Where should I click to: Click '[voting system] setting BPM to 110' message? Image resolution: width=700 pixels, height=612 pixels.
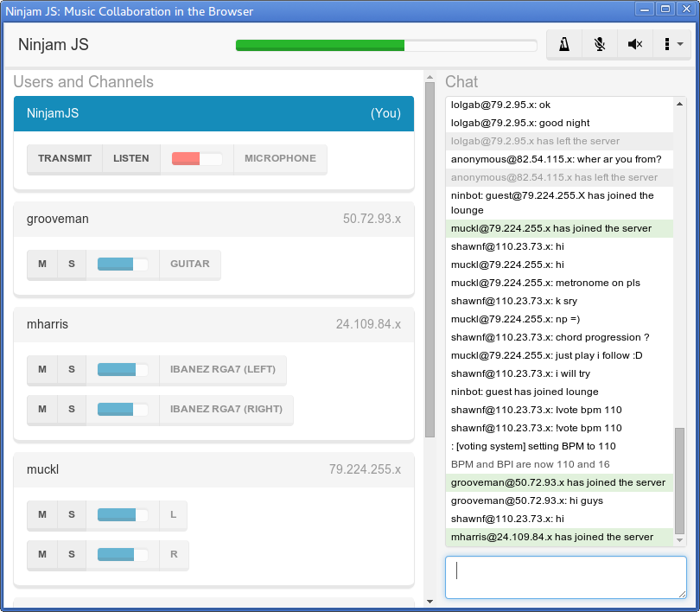coord(559,446)
